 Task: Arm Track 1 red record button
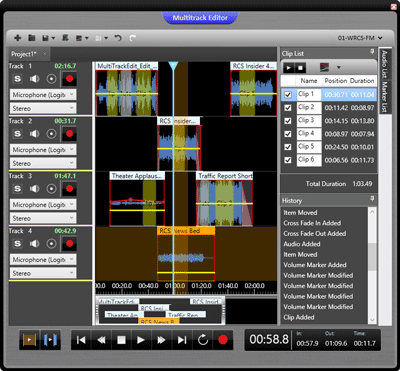pos(69,79)
